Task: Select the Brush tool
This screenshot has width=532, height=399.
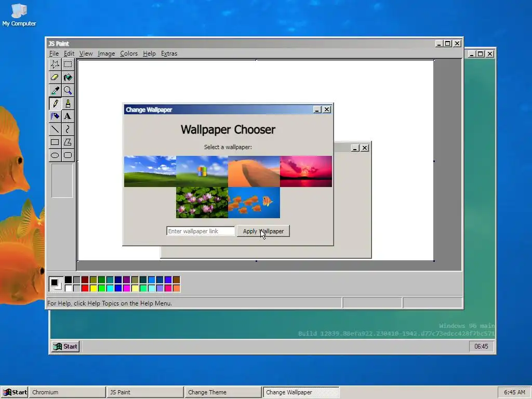Action: [x=68, y=103]
